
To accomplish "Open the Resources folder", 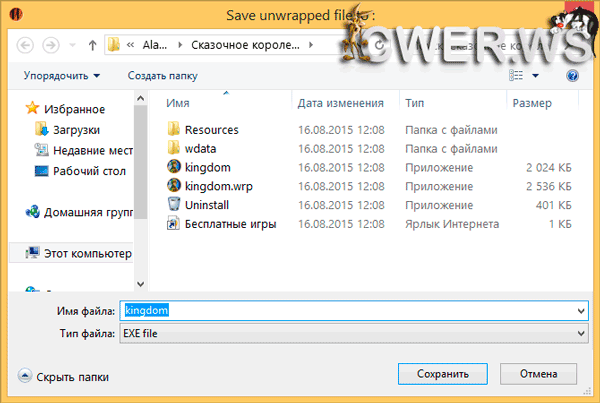I will point(211,129).
